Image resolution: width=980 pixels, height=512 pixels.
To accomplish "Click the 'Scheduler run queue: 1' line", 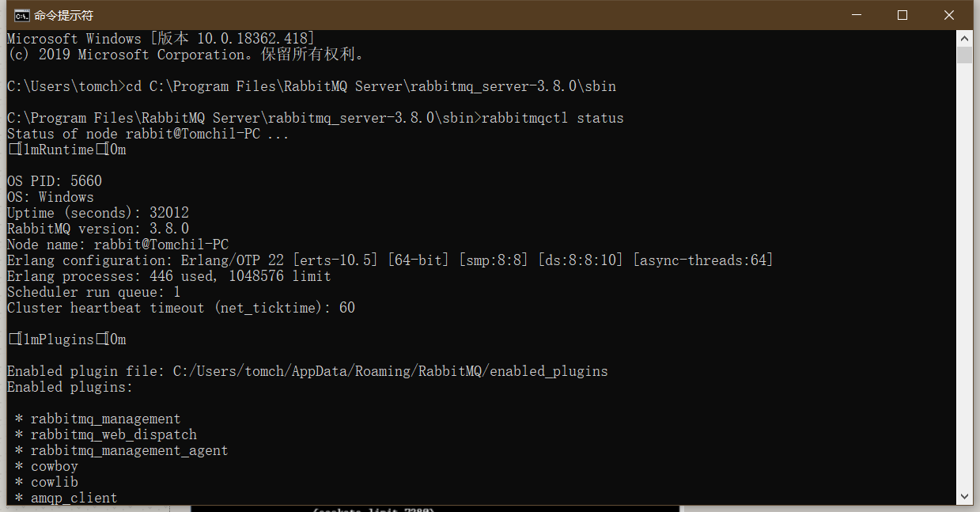I will tap(94, 292).
